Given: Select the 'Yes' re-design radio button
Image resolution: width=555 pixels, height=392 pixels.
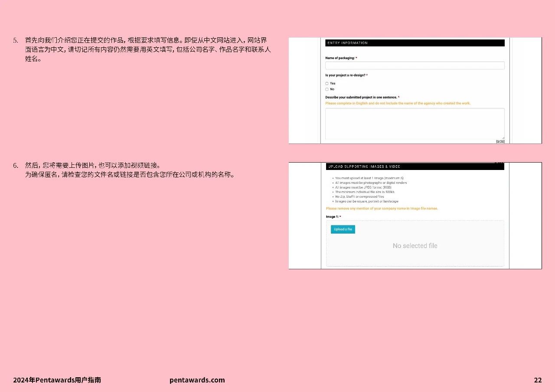Looking at the screenshot, I should click(x=327, y=83).
